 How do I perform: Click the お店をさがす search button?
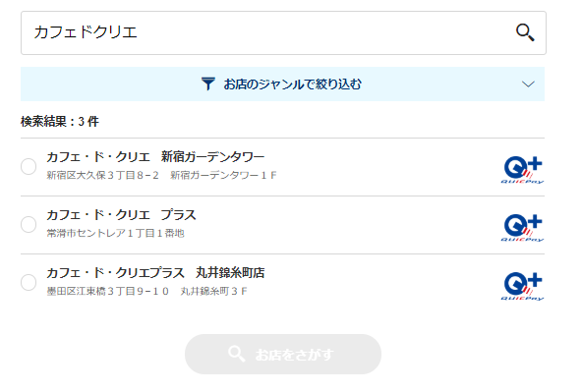coord(283,354)
